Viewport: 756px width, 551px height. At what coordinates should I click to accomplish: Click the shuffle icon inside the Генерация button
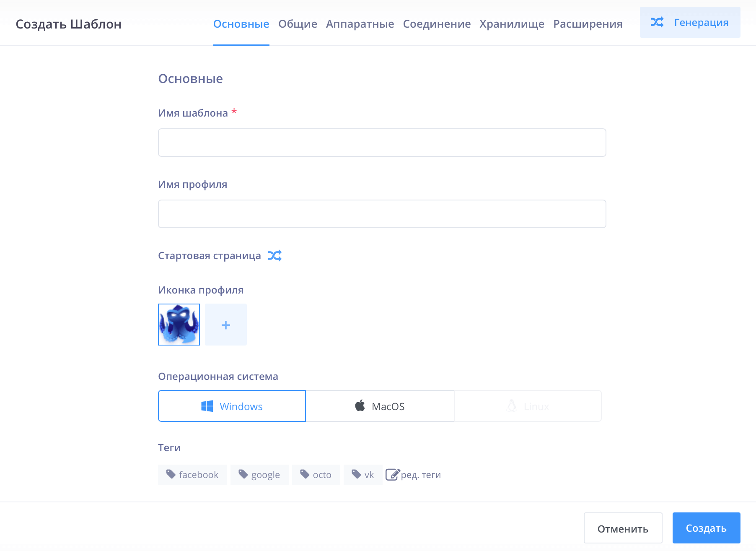pos(658,22)
